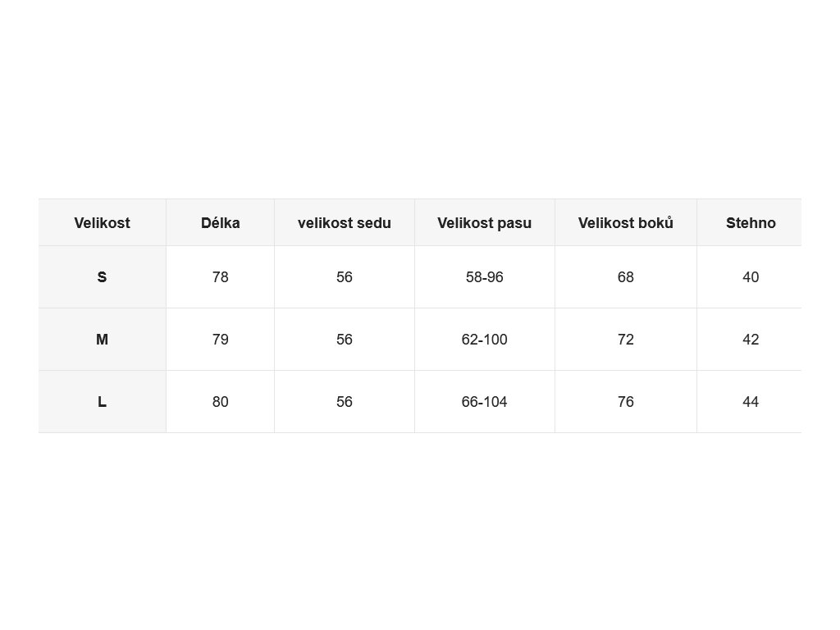The width and height of the screenshot is (840, 630).
Task: Click the hip value 68
Action: point(626,277)
